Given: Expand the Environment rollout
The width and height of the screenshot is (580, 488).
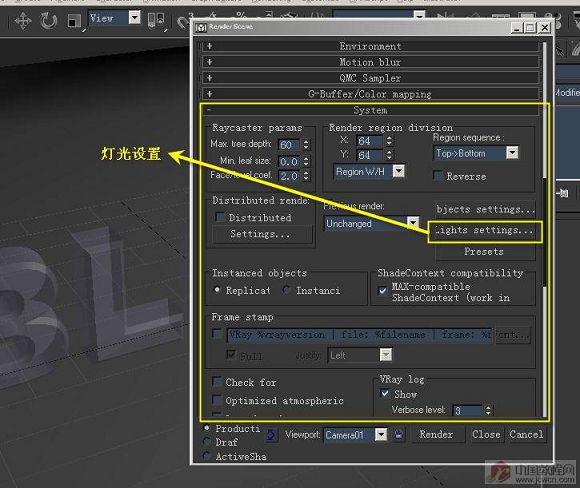Looking at the screenshot, I should coord(370,46).
